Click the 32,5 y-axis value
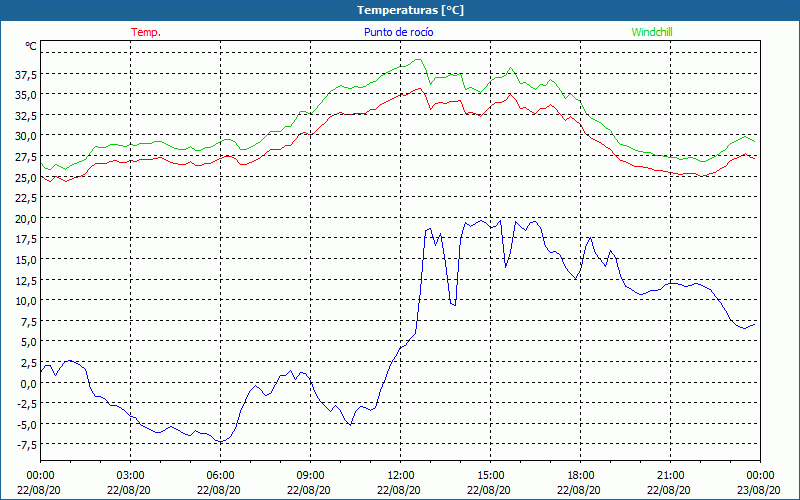 (26, 116)
